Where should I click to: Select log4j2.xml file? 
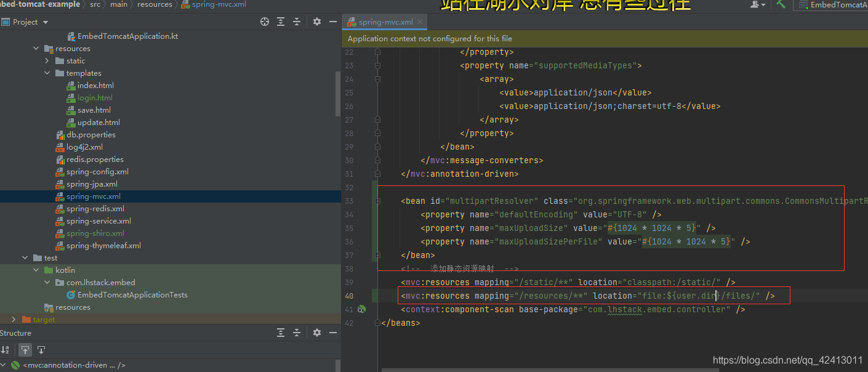pyautogui.click(x=84, y=147)
